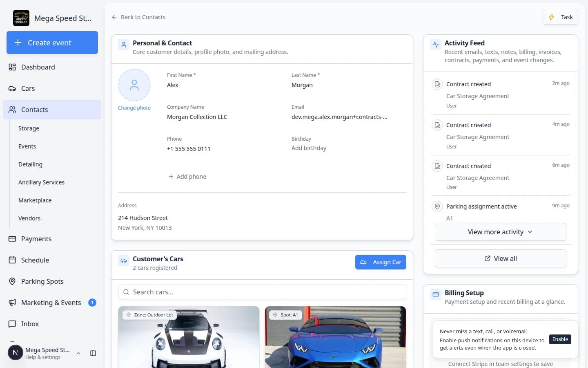This screenshot has height=368, width=588.
Task: Click the Contacts people icon
Action: (12, 110)
